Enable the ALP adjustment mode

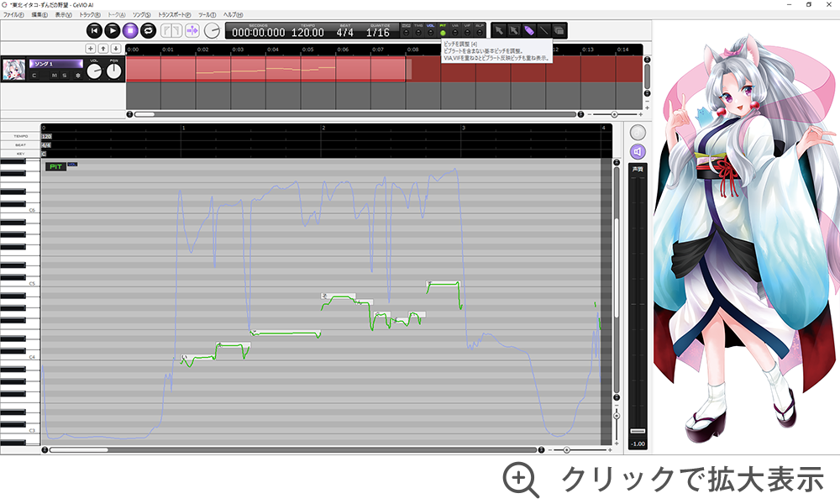(x=480, y=30)
